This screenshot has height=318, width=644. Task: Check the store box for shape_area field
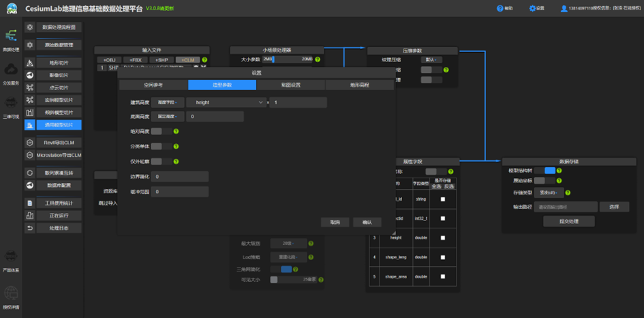tap(443, 276)
